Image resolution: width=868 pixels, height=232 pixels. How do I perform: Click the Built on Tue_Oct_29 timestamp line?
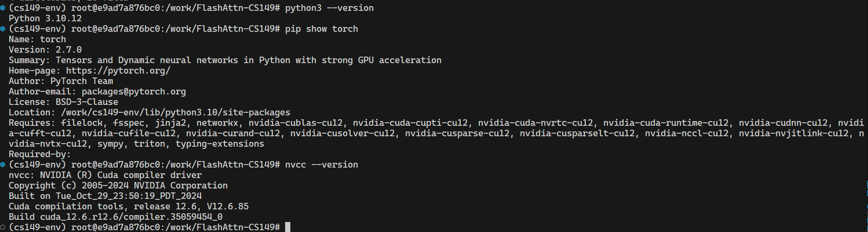click(x=105, y=196)
